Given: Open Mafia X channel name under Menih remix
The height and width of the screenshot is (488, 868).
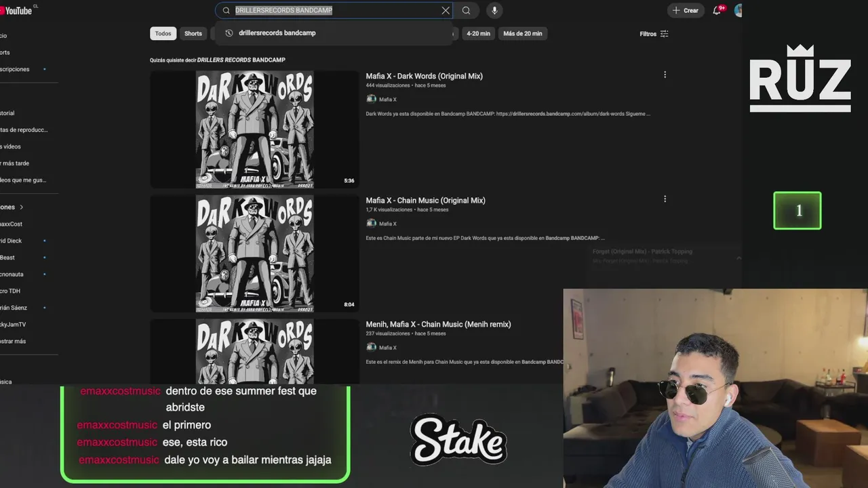Looking at the screenshot, I should point(388,348).
